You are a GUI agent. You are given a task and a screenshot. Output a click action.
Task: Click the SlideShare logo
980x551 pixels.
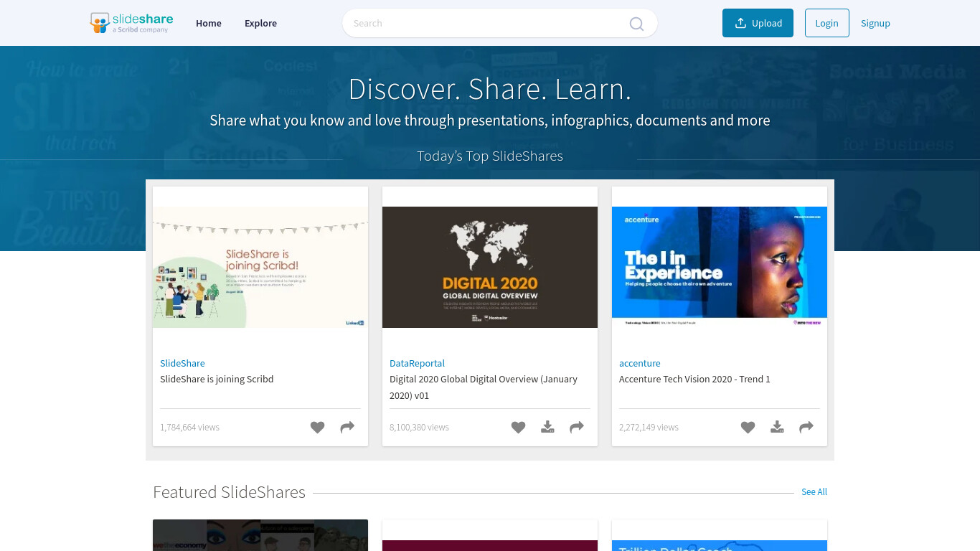click(x=131, y=23)
